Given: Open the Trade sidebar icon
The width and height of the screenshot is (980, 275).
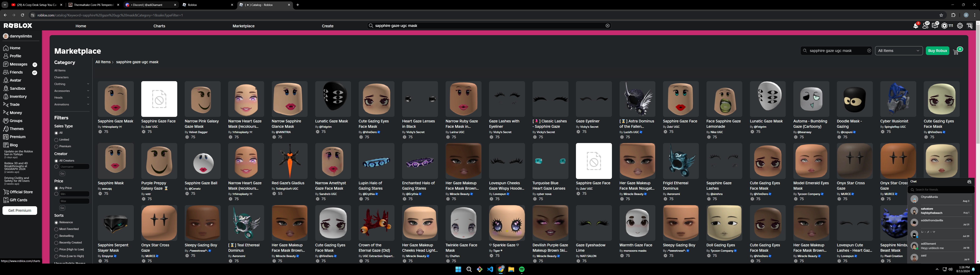Looking at the screenshot, I should tap(6, 104).
